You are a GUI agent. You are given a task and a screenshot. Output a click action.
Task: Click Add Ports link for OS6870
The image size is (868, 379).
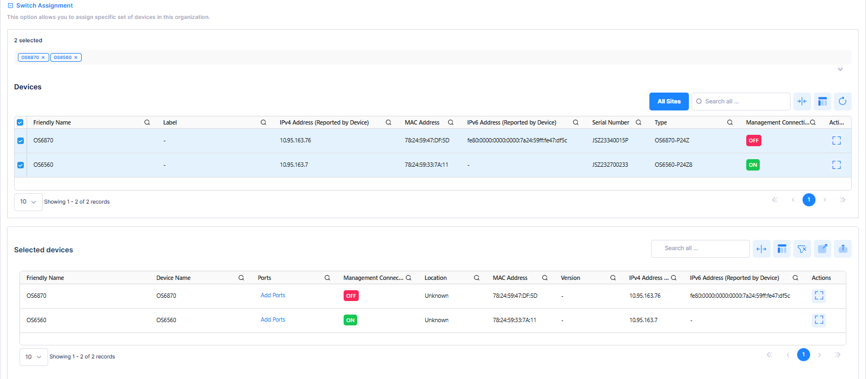click(273, 296)
